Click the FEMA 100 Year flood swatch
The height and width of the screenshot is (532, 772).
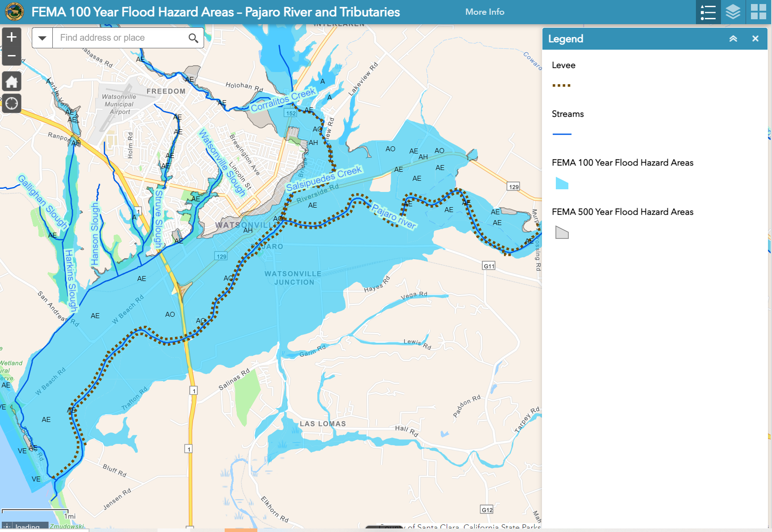coord(562,183)
